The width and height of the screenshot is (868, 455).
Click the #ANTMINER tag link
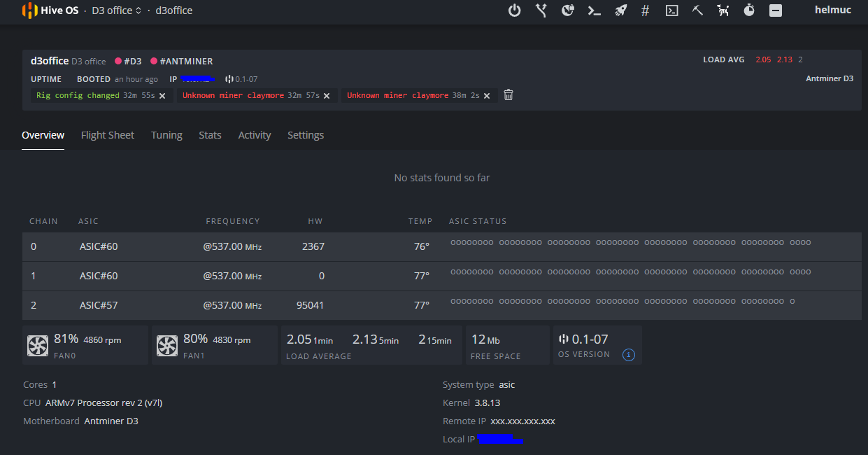coord(185,62)
